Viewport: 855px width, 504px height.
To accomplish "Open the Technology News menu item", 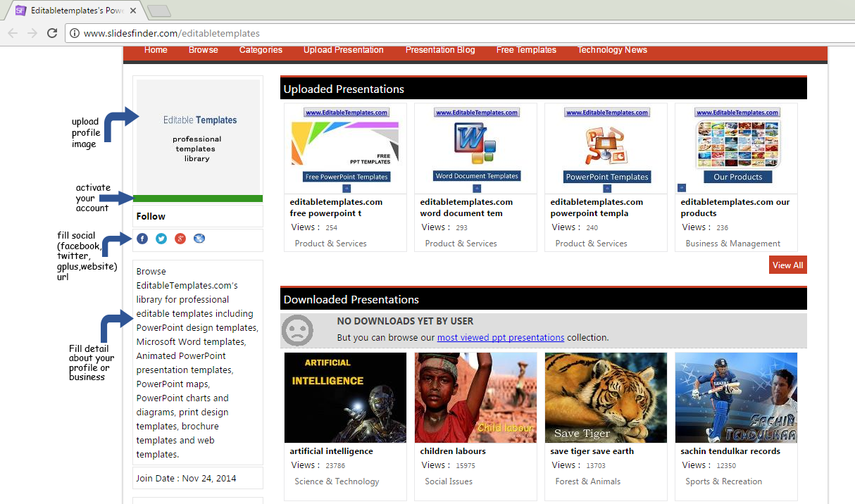I will click(x=612, y=50).
